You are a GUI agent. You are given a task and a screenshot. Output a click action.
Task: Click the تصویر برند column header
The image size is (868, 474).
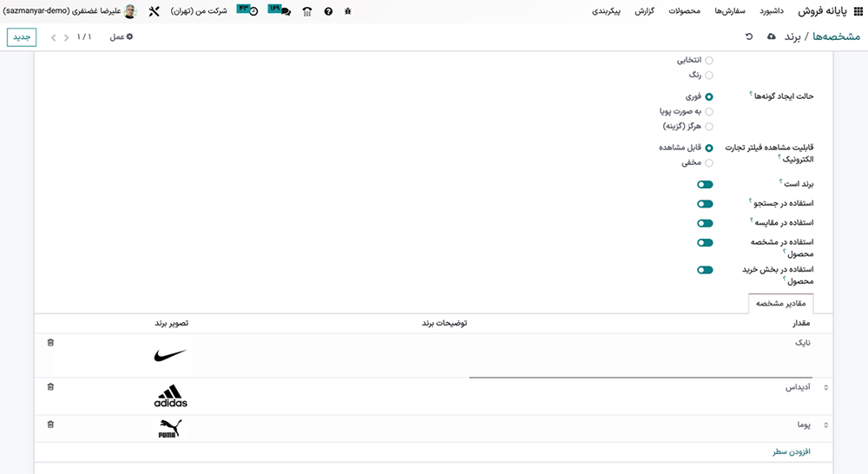click(172, 324)
